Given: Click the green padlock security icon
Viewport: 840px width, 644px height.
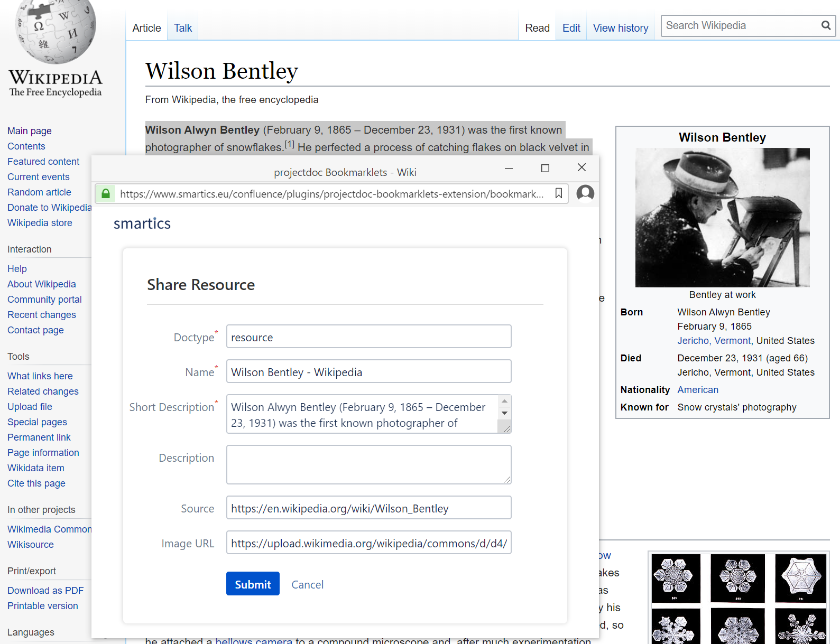Looking at the screenshot, I should pyautogui.click(x=106, y=194).
